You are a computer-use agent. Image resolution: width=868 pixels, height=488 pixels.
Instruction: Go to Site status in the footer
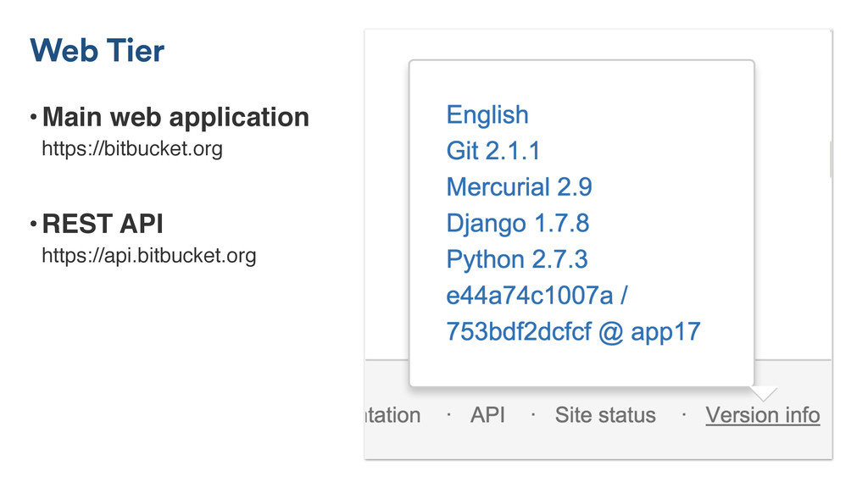(x=605, y=415)
